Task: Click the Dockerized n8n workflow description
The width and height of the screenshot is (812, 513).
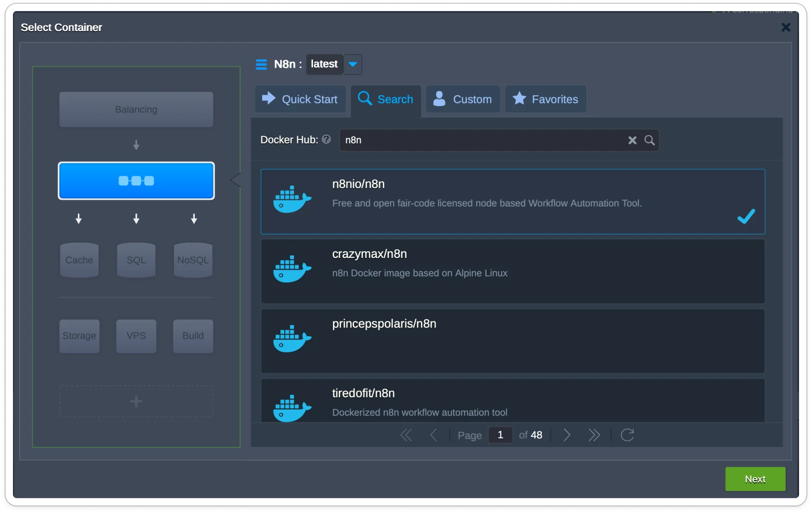Action: point(420,413)
